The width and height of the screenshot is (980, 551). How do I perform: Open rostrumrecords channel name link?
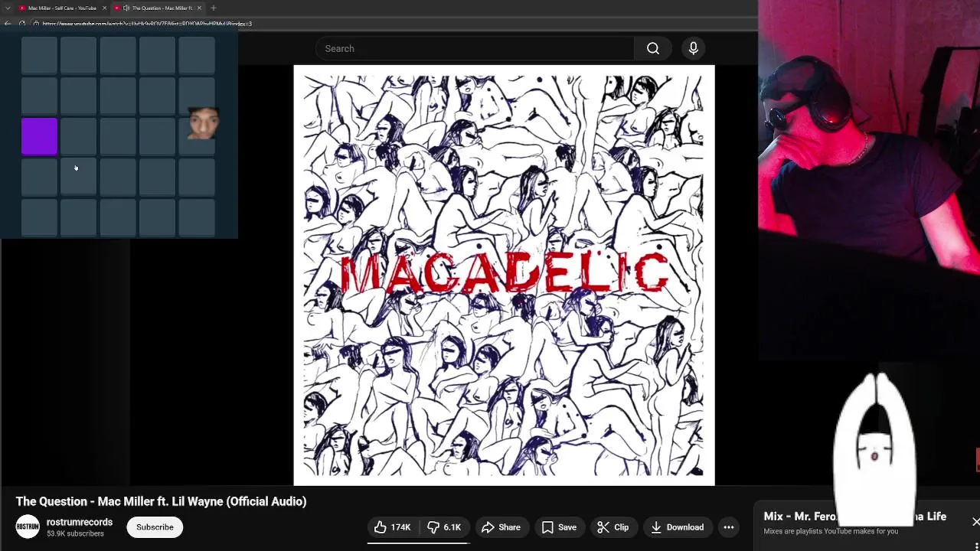(80, 522)
